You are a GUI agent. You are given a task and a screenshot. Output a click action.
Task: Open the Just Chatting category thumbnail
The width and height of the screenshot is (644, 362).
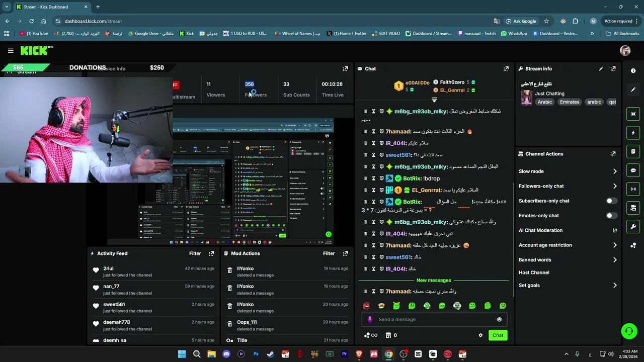click(526, 98)
